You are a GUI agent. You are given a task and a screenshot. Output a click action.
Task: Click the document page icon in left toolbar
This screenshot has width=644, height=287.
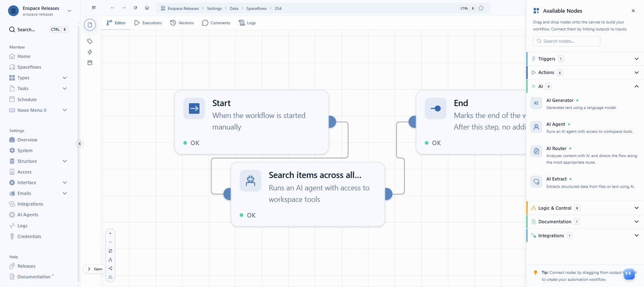90,25
